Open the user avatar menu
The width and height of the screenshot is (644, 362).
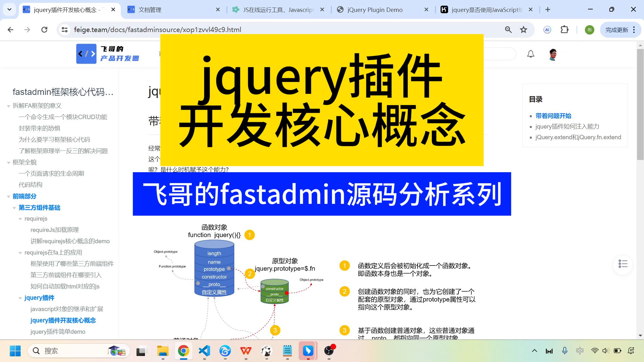click(x=553, y=54)
